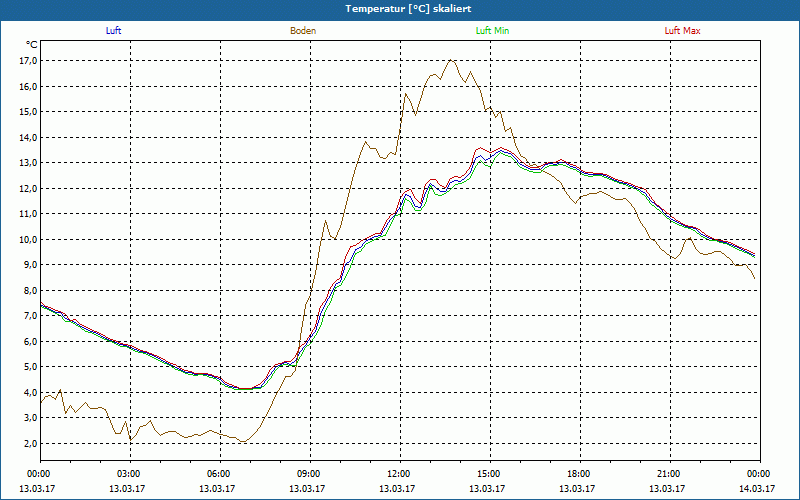Click the red Luft Max legend label
The width and height of the screenshot is (800, 500).
[682, 31]
